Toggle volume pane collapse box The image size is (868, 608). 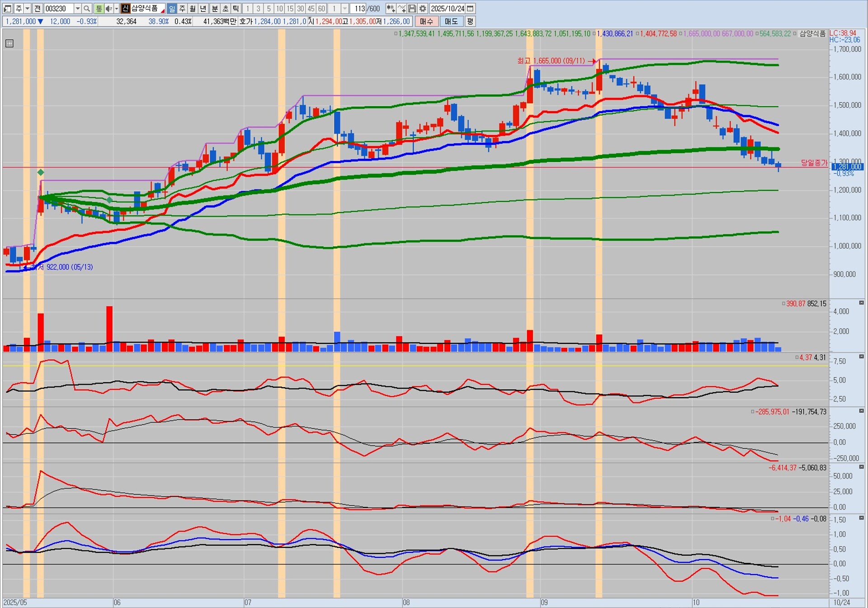tap(861, 303)
